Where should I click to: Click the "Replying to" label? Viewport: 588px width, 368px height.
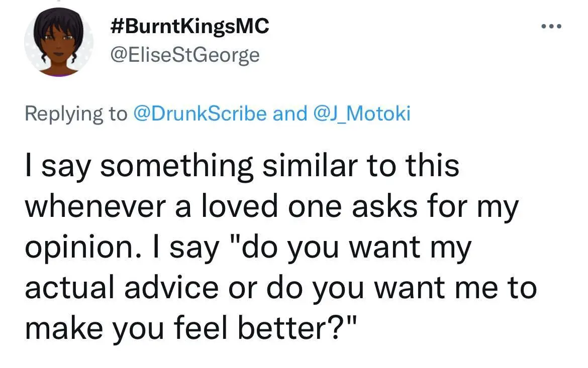(76, 114)
